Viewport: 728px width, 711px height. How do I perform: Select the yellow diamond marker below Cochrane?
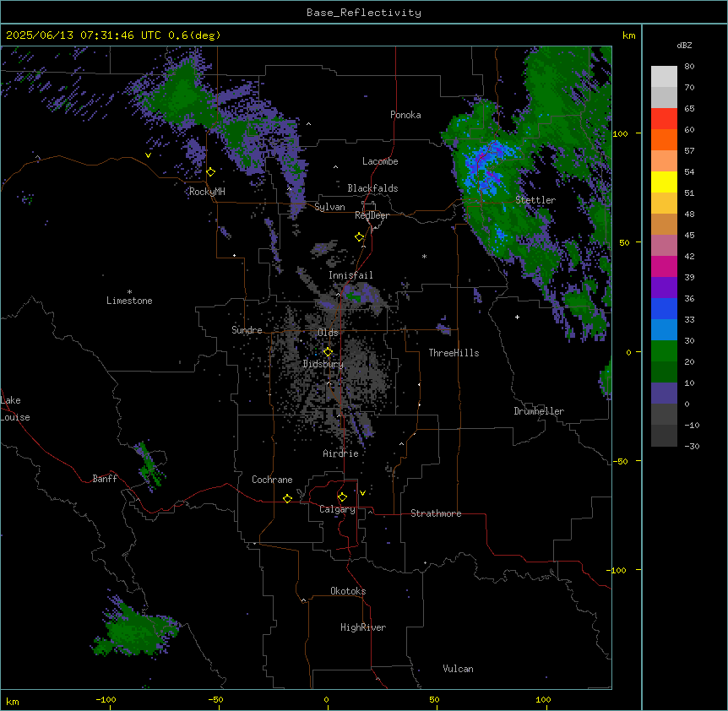click(287, 498)
